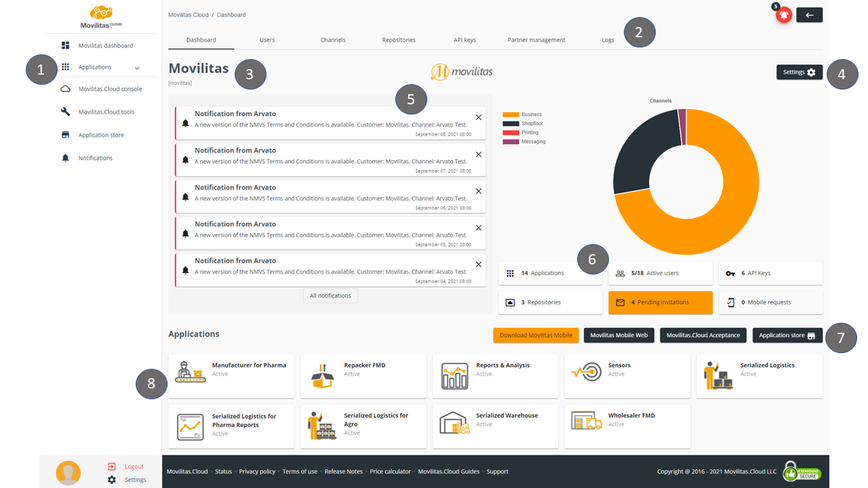
Task: Click Download Movilitas Mobile button
Action: click(x=536, y=335)
